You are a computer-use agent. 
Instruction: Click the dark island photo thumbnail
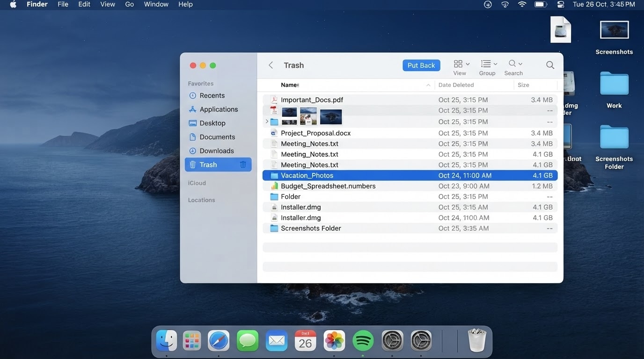point(330,116)
